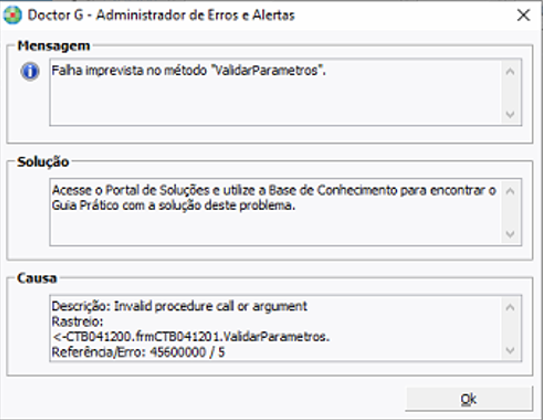Screen dimensions: 543x420
Task: Click the blue information icon beside Mensagem
Action: tap(30, 72)
